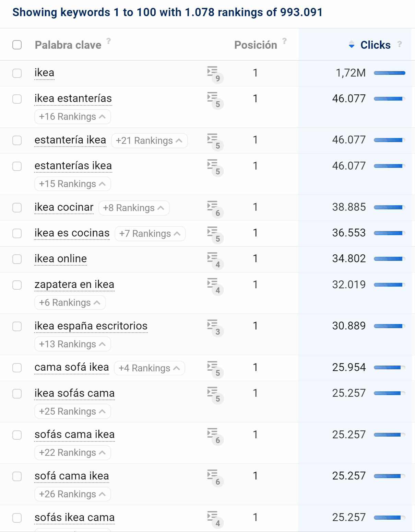
Task: Sort the table by Clicks column
Action: coord(375,45)
